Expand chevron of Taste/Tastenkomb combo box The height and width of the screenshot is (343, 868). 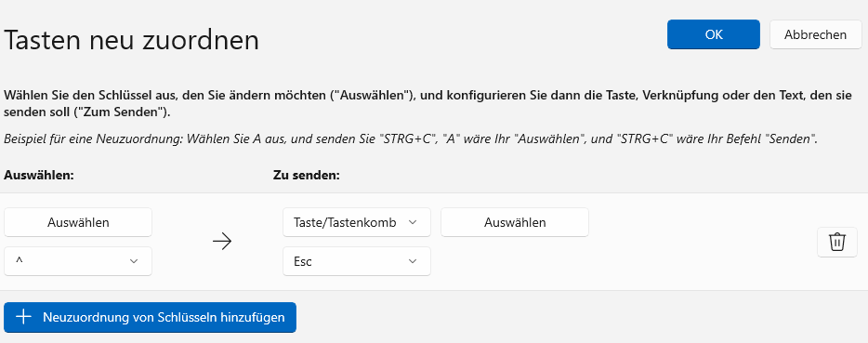pos(412,222)
